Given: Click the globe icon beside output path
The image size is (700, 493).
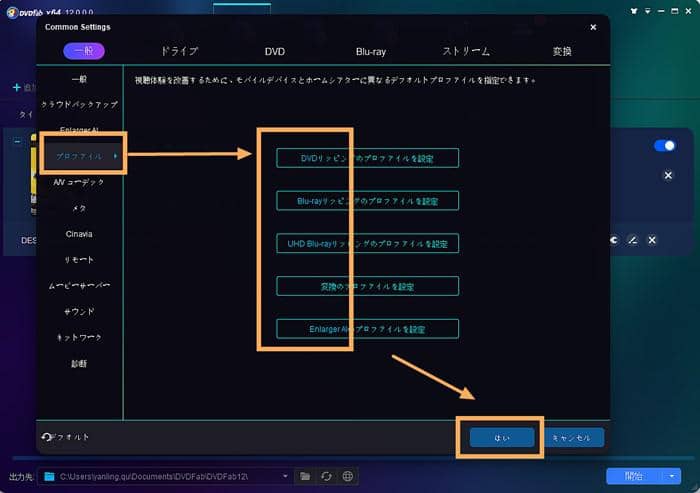Looking at the screenshot, I should coord(348,476).
